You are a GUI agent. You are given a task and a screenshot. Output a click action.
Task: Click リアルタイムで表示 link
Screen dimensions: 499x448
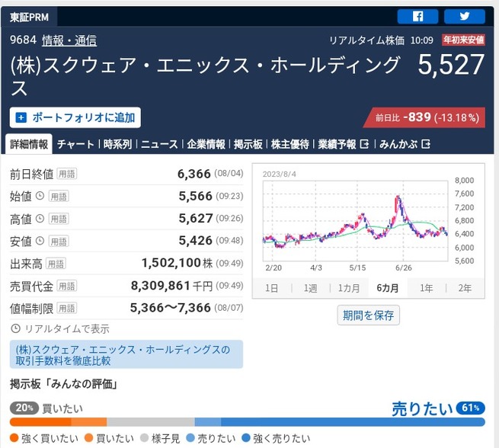pyautogui.click(x=67, y=328)
